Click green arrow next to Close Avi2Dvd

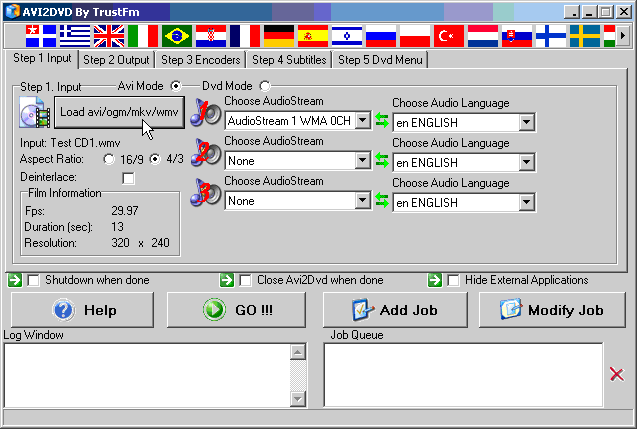(x=227, y=280)
